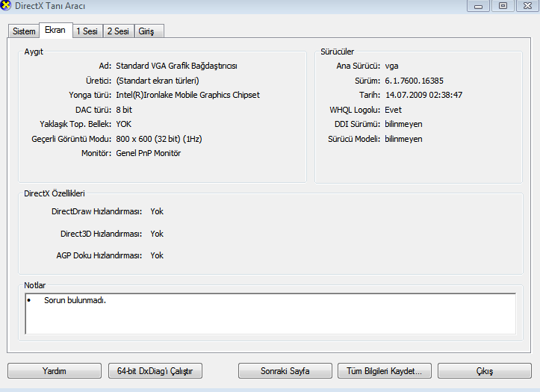This screenshot has height=392, width=540.
Task: Select the 'Sorun bulunmadı.' note text
Action: click(75, 300)
